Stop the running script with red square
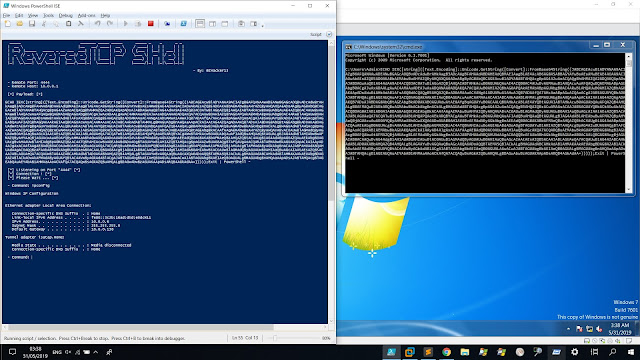This screenshot has width=640, height=360. 151,24
